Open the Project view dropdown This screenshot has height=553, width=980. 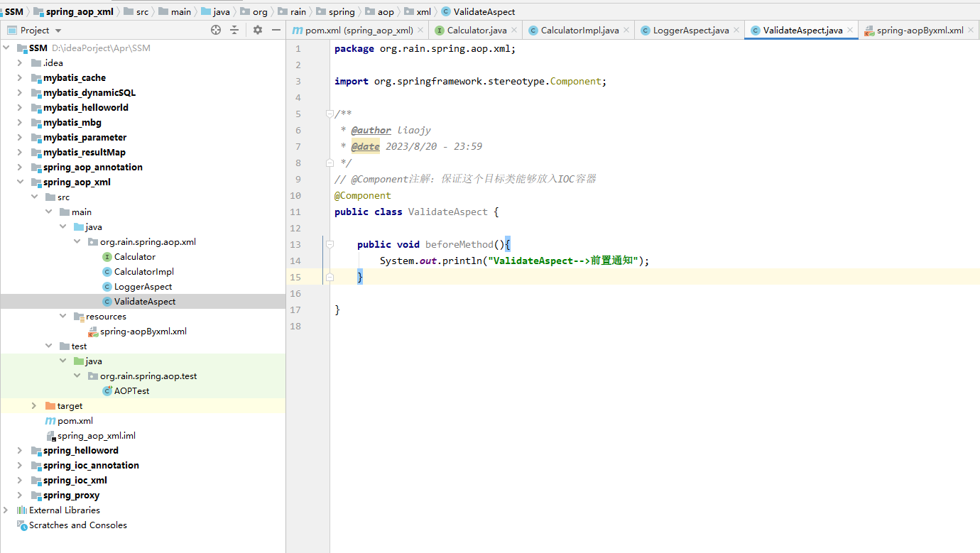click(x=58, y=31)
